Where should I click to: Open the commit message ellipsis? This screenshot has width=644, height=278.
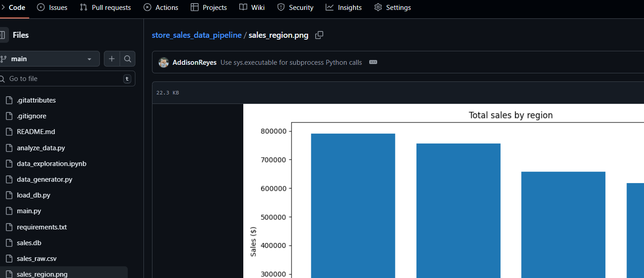click(x=373, y=62)
